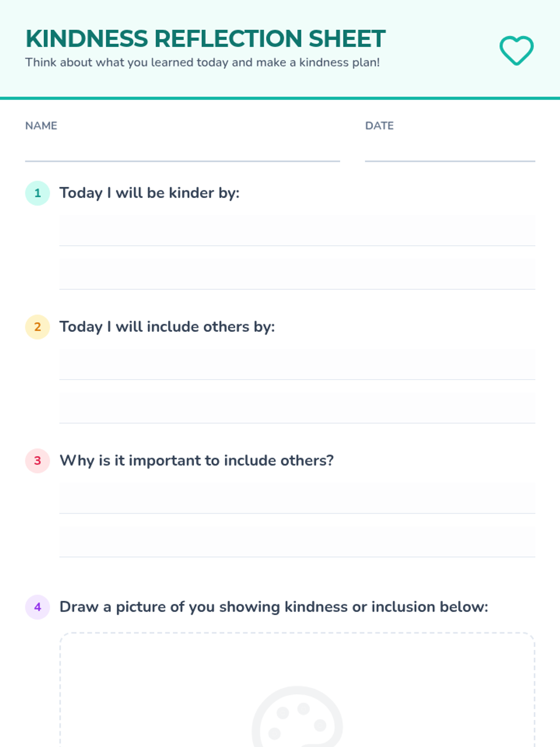The height and width of the screenshot is (747, 560).
Task: Click first line under 'Why is it important'
Action: (297, 498)
